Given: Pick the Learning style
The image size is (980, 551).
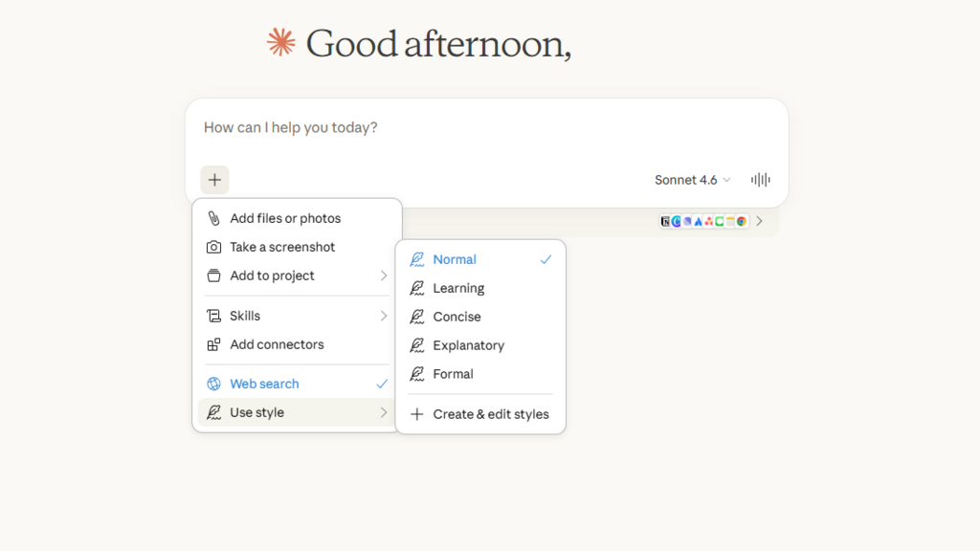Looking at the screenshot, I should (x=458, y=288).
